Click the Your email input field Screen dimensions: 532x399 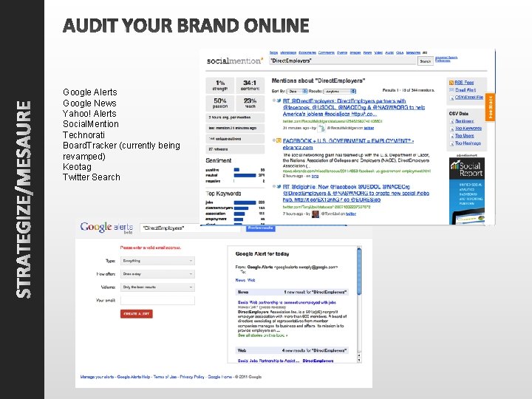pos(157,300)
